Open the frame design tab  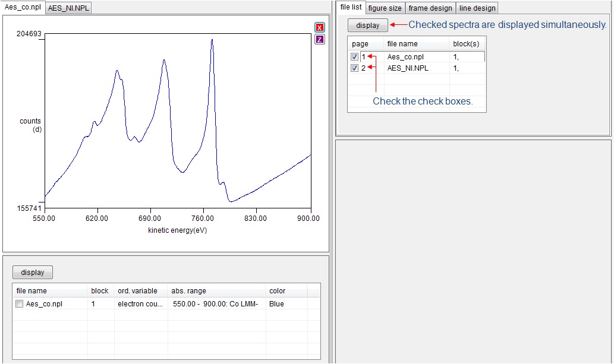[430, 8]
